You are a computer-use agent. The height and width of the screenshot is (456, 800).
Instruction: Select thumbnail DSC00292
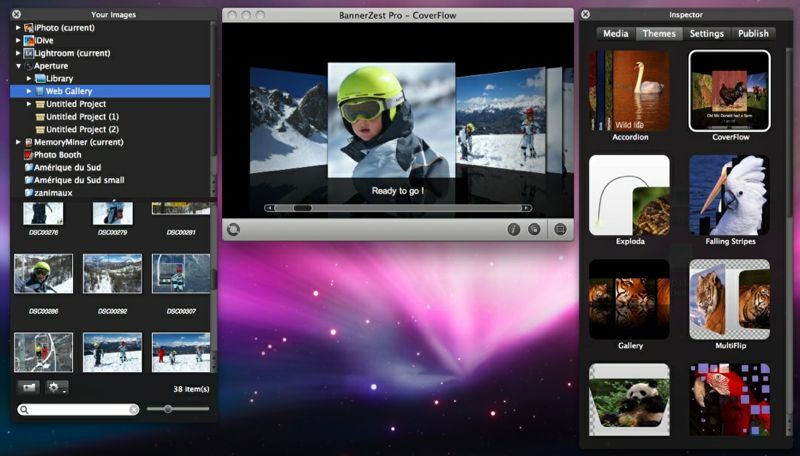click(112, 274)
